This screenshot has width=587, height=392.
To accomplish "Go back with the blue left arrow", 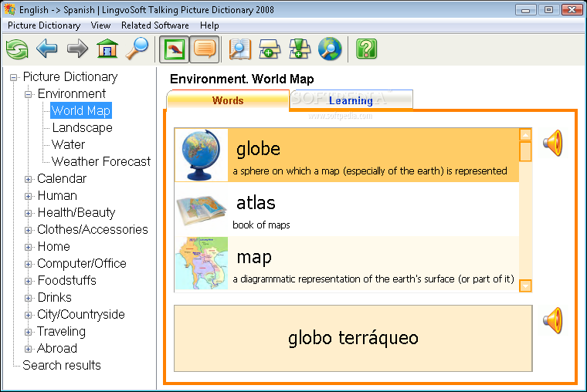I will click(47, 49).
